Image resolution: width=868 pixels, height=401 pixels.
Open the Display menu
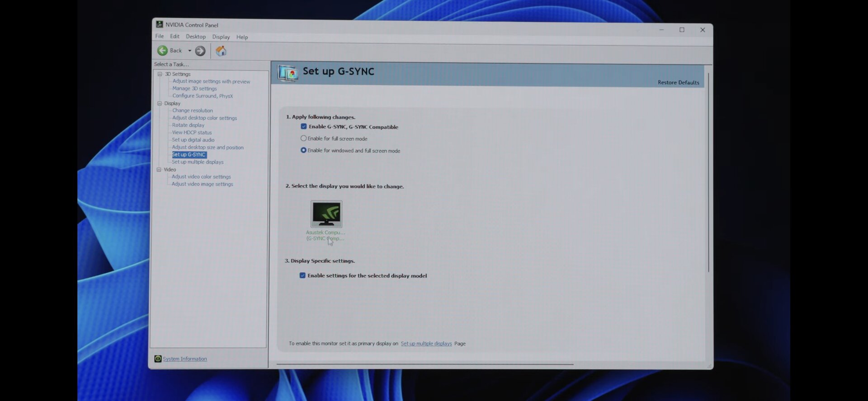pos(221,37)
